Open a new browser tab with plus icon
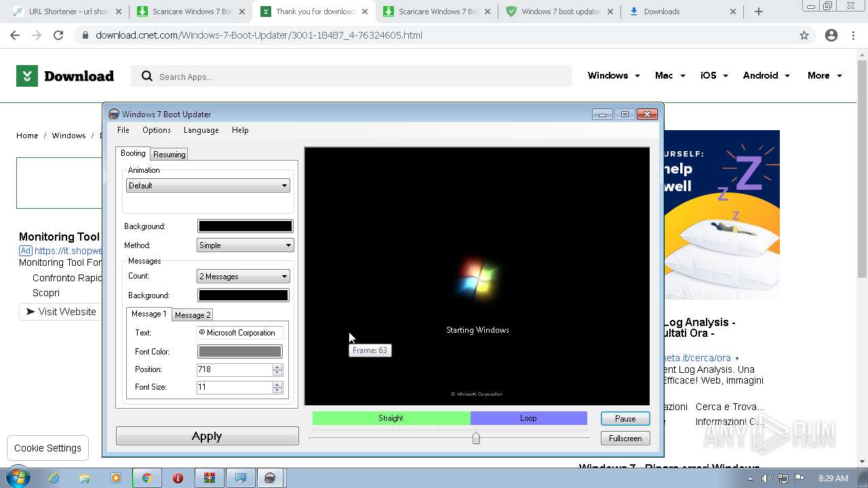 (759, 12)
